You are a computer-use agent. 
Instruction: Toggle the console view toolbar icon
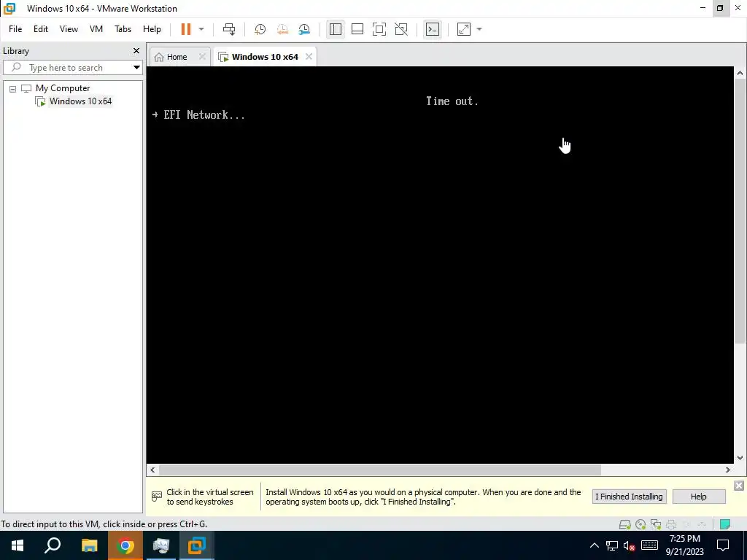pyautogui.click(x=433, y=29)
